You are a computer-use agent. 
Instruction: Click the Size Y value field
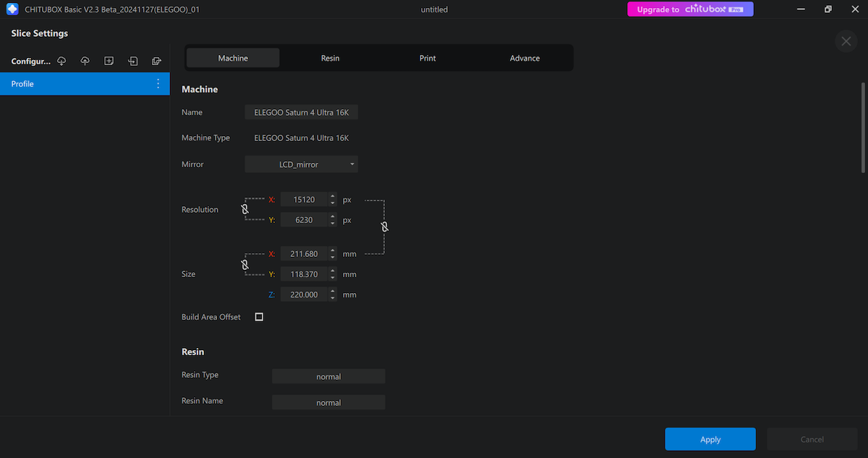(x=304, y=274)
